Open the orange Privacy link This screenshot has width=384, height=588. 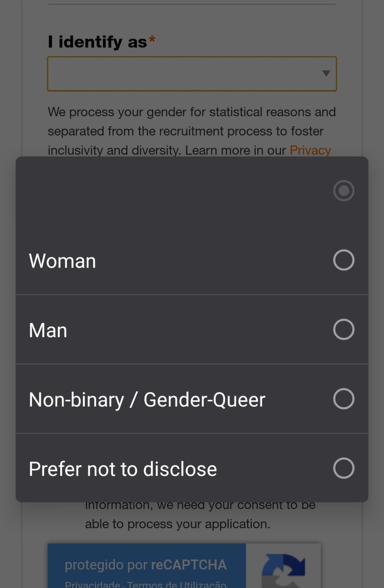pos(310,150)
